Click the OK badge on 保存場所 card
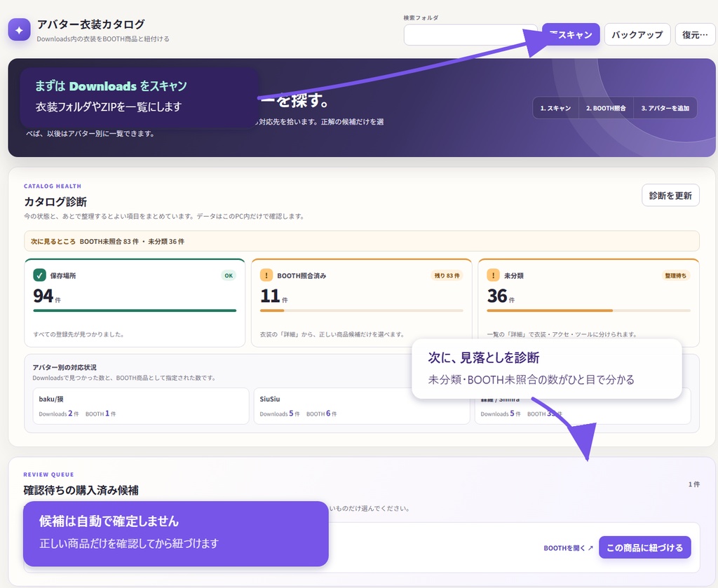Image resolution: width=718 pixels, height=588 pixels. point(229,275)
